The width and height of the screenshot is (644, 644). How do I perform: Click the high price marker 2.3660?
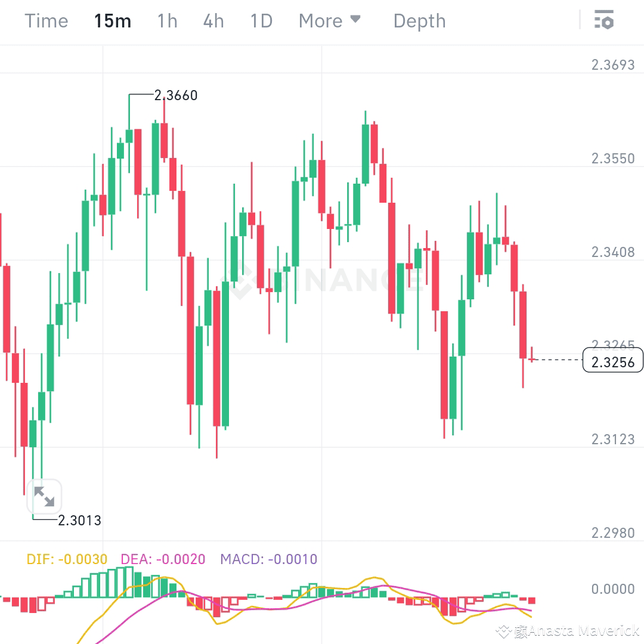click(x=176, y=95)
